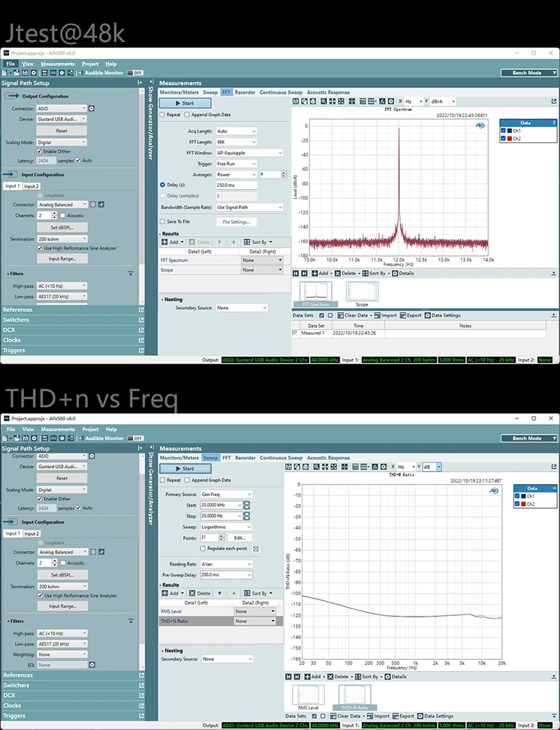This screenshot has width=560, height=730.
Task: Swap Start frequency using its up-down arrows
Action: click(246, 505)
